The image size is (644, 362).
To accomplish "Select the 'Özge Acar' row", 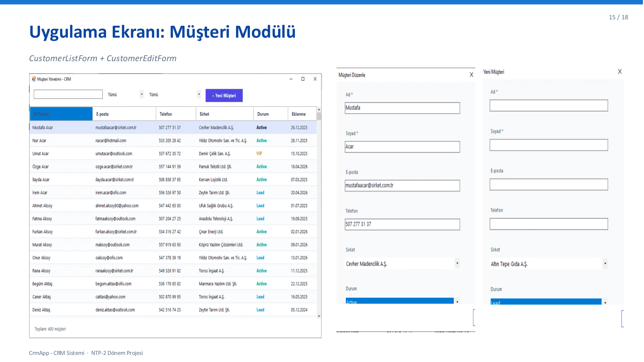I will [173, 167].
